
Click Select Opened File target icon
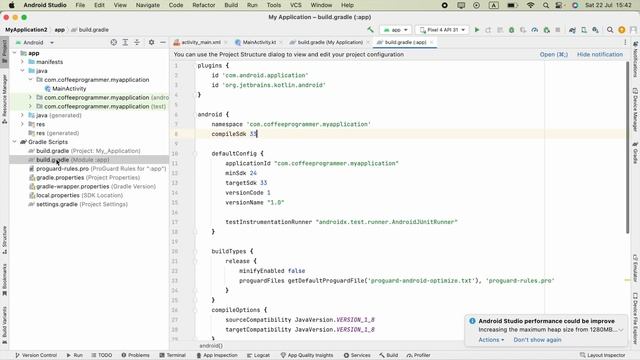tap(113, 42)
